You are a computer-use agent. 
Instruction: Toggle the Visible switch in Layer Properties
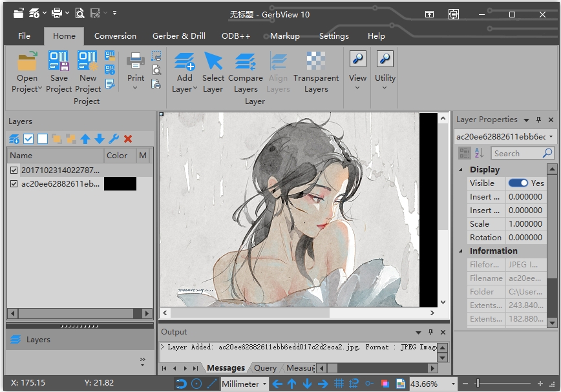518,183
